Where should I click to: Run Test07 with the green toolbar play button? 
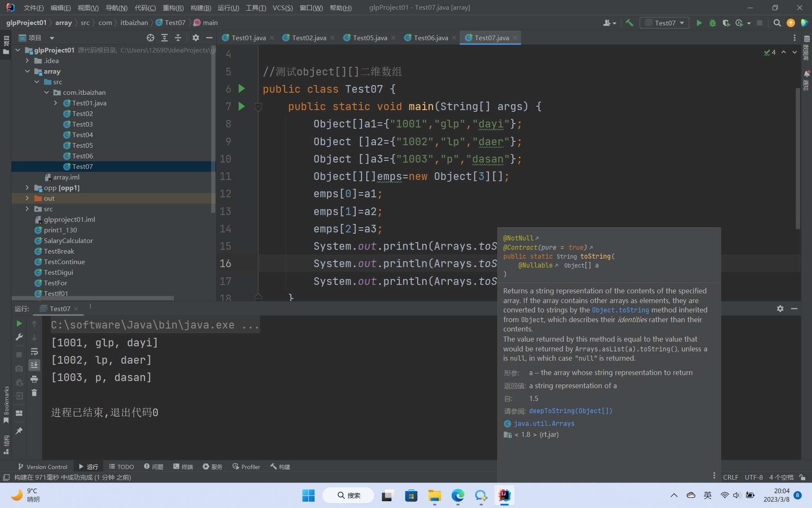pos(699,23)
